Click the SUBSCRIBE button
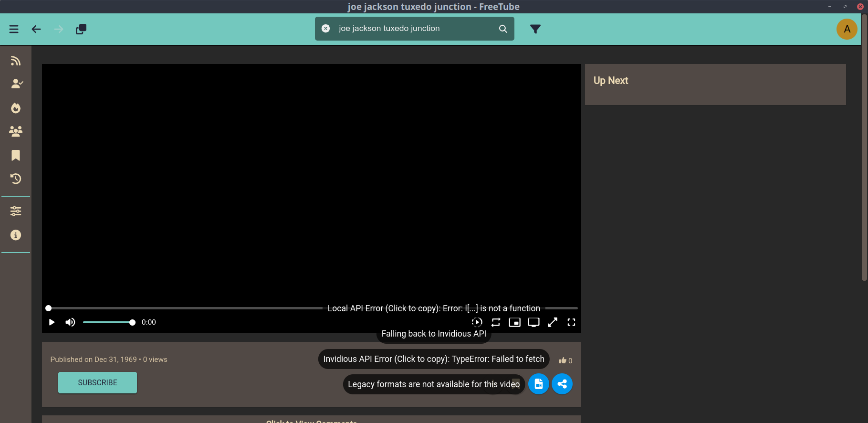This screenshot has height=423, width=868. point(97,383)
